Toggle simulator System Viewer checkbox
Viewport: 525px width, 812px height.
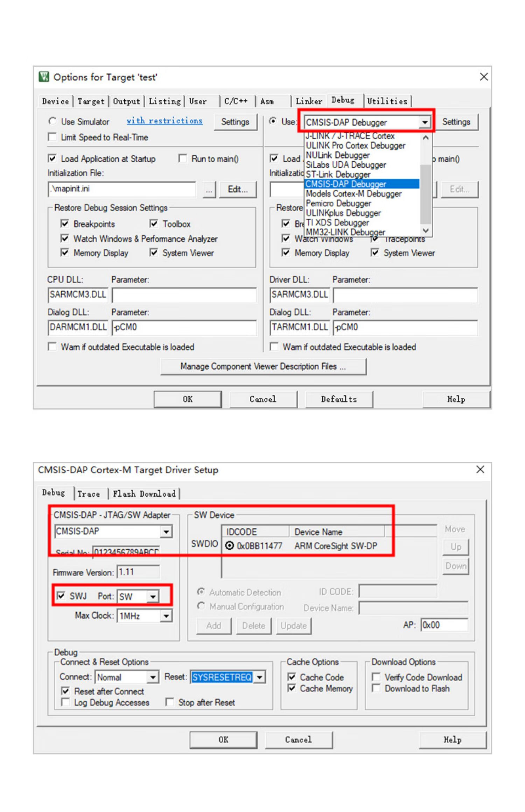[154, 252]
